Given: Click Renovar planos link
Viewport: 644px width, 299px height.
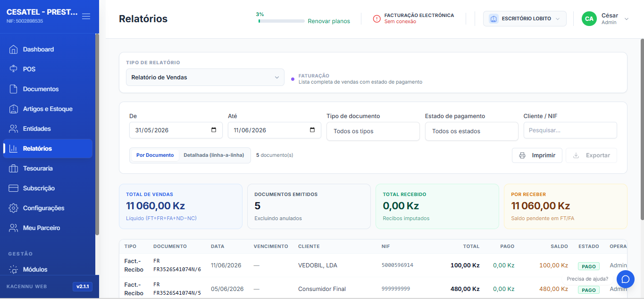Looking at the screenshot, I should [x=329, y=21].
